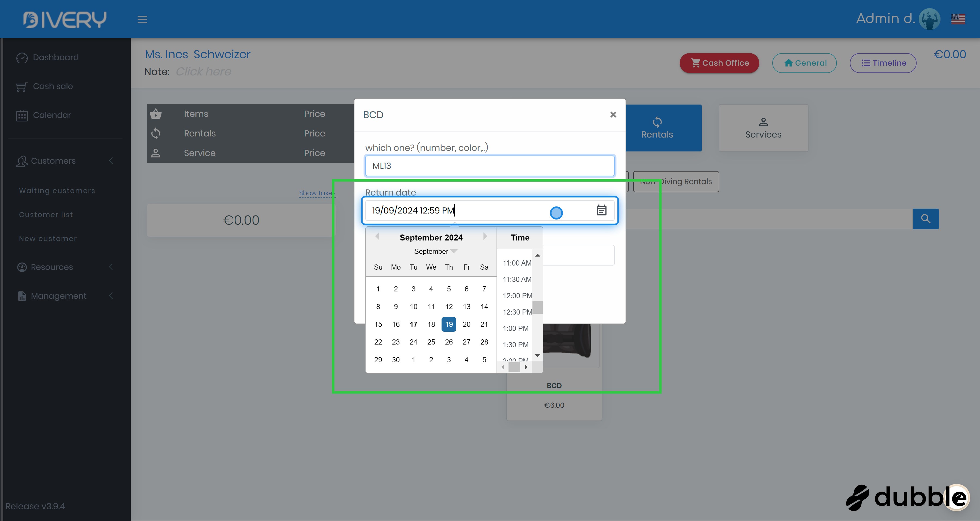This screenshot has width=980, height=521.
Task: Click the hamburger menu icon in header
Action: [142, 19]
